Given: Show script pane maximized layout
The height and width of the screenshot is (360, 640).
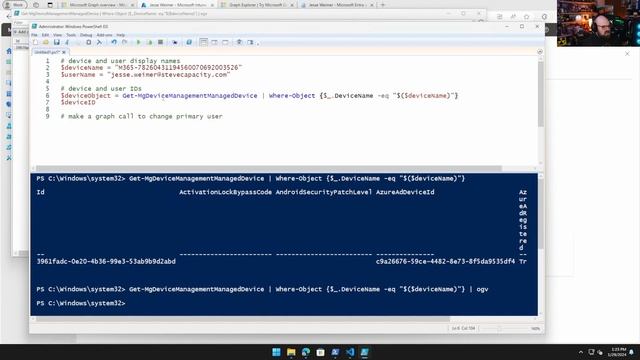Looking at the screenshot, I should pyautogui.click(x=225, y=42).
